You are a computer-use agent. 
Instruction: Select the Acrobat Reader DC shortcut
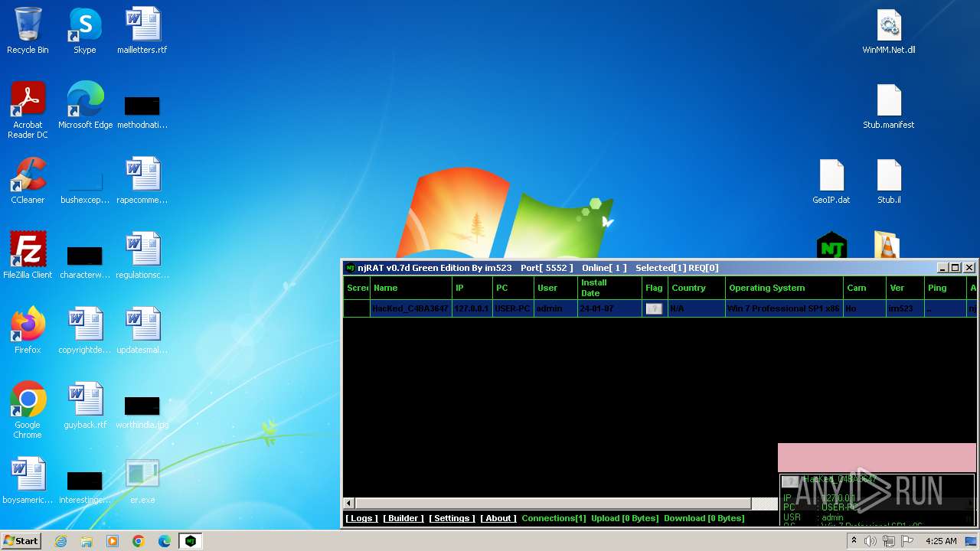28,110
